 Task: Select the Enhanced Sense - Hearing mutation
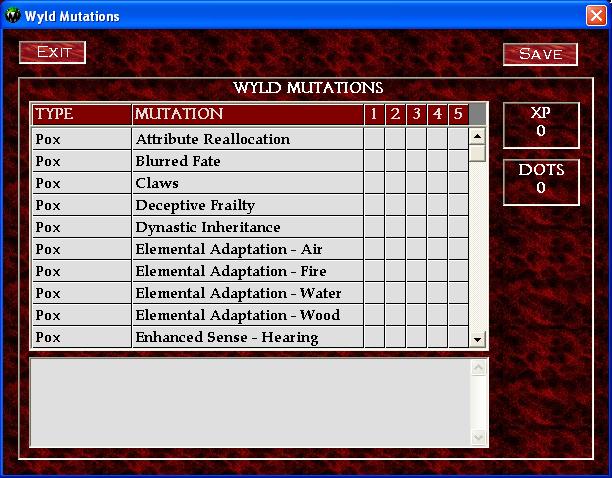(226, 337)
